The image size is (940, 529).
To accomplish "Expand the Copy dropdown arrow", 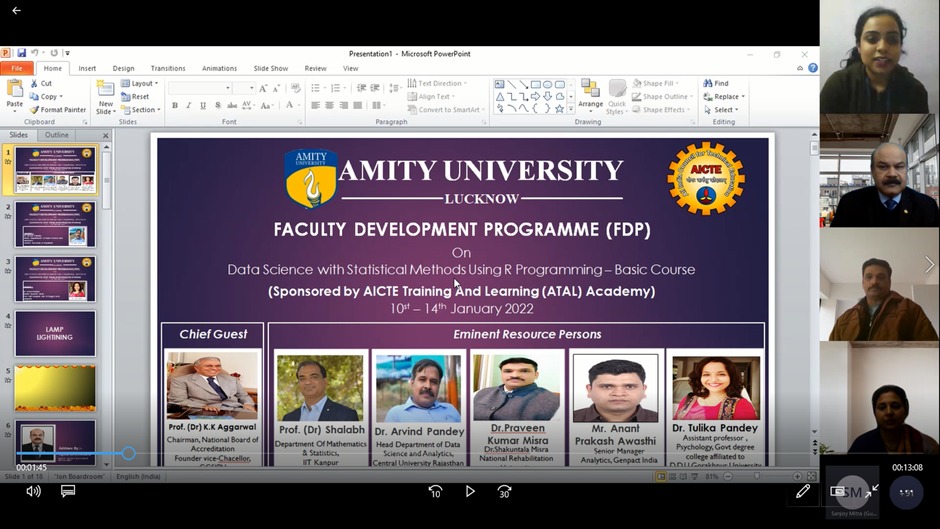I will point(61,97).
